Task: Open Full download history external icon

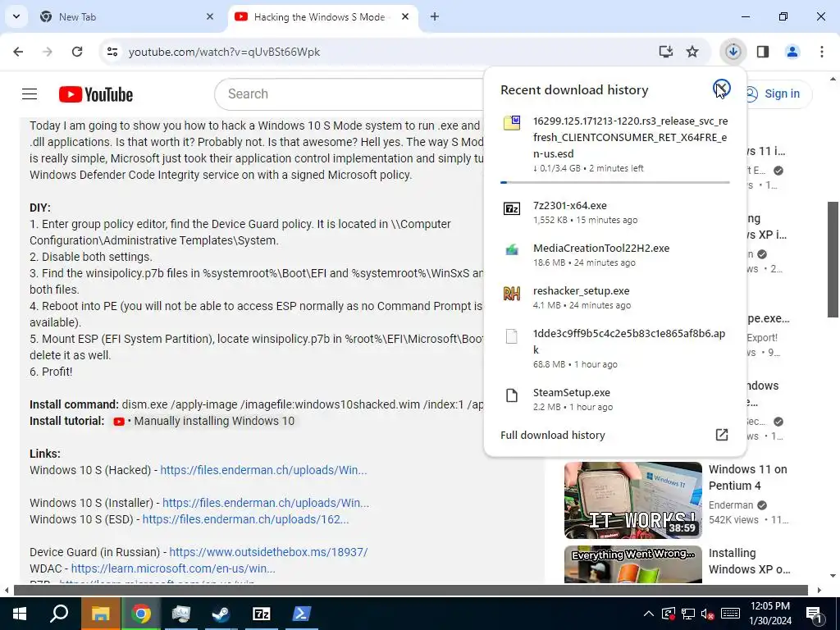Action: 722,435
